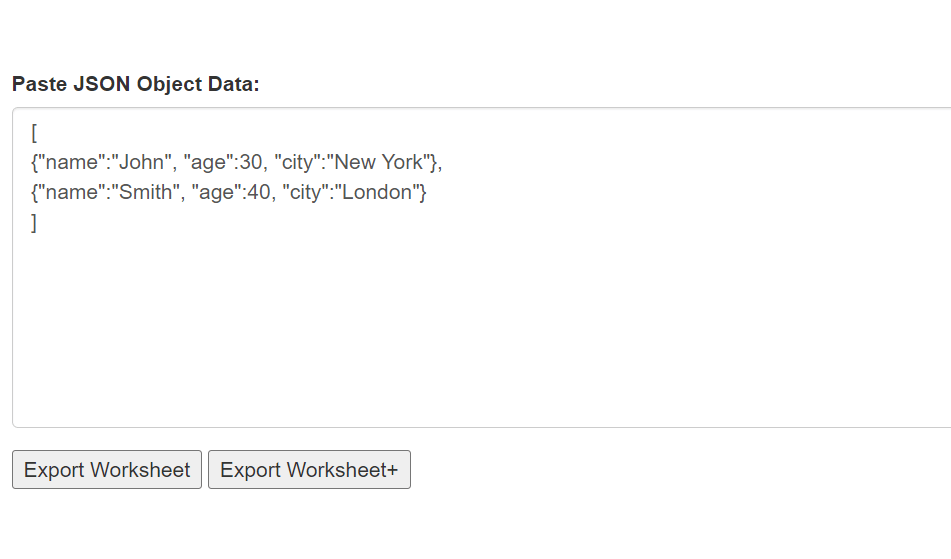The image size is (951, 559).
Task: Click on "London" in the text area
Action: pos(377,192)
